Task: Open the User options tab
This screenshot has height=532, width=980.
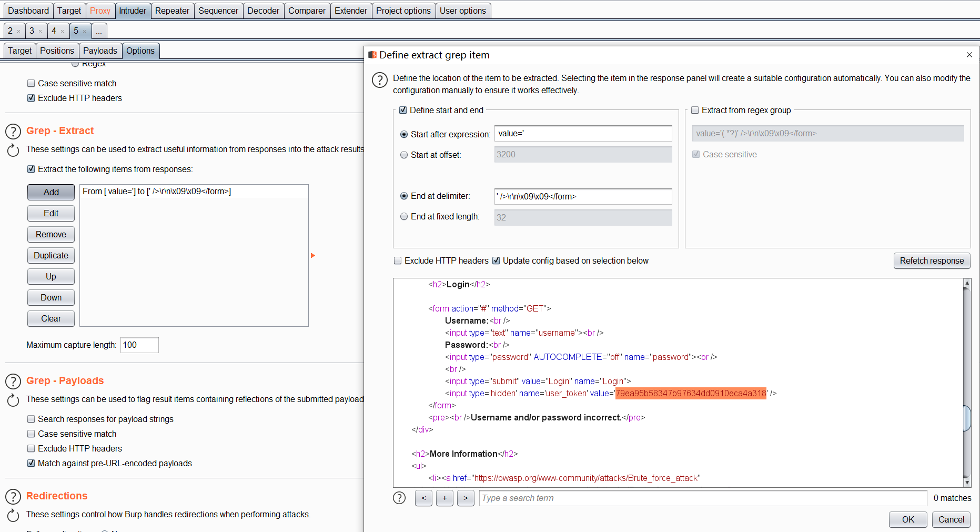Action: pyautogui.click(x=463, y=11)
